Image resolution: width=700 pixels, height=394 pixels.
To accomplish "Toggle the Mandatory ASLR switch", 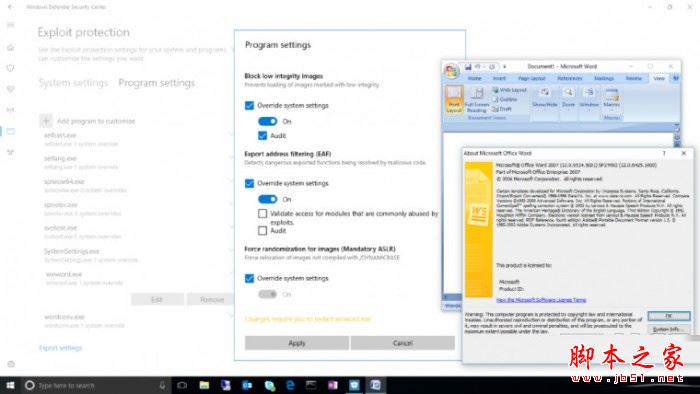I will click(x=267, y=294).
